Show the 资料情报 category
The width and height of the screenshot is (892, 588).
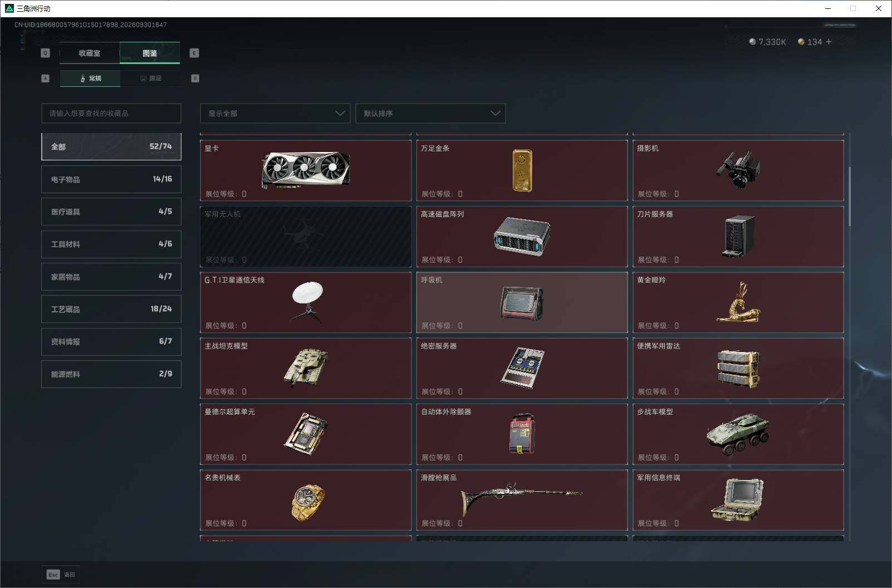(111, 341)
